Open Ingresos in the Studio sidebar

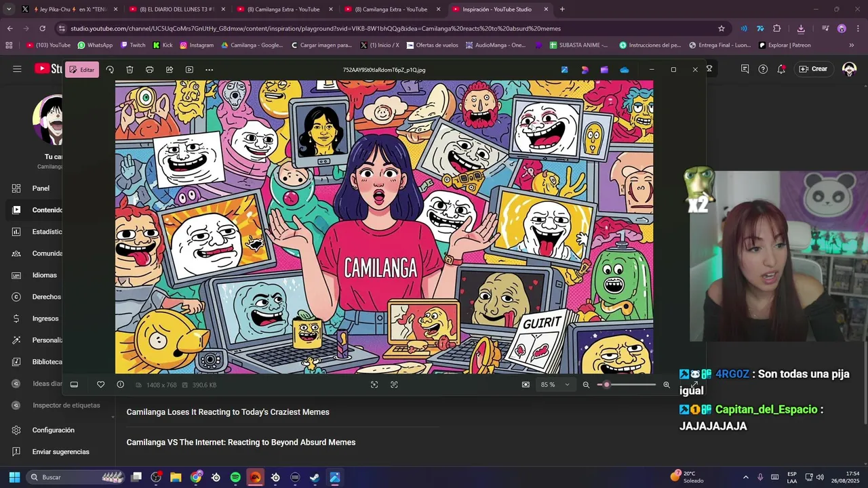36,319
